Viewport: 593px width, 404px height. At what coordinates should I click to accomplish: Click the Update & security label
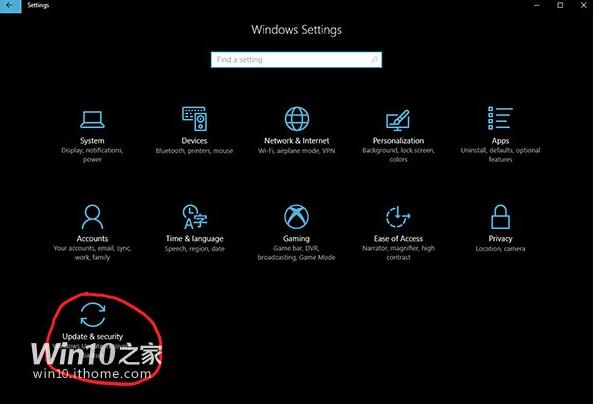[93, 337]
